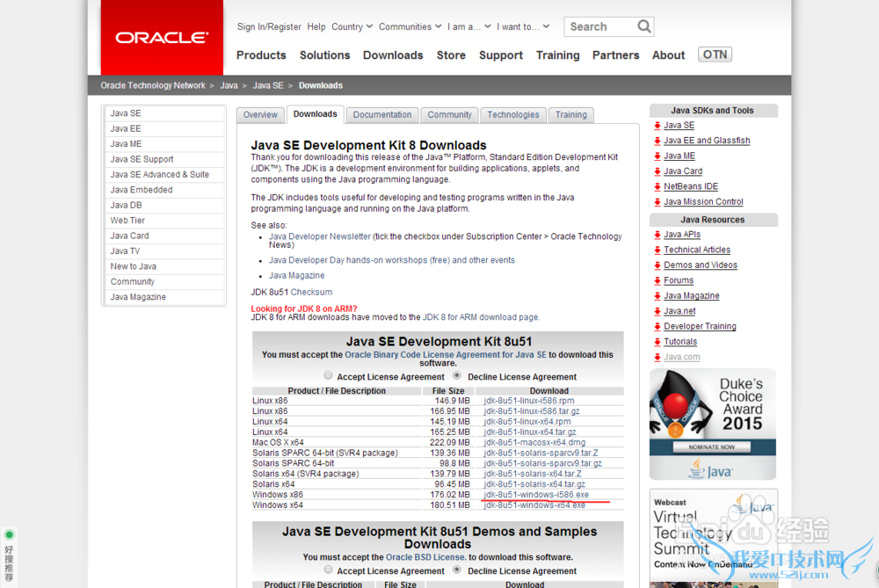Expand the Communities dropdown

pyautogui.click(x=410, y=26)
